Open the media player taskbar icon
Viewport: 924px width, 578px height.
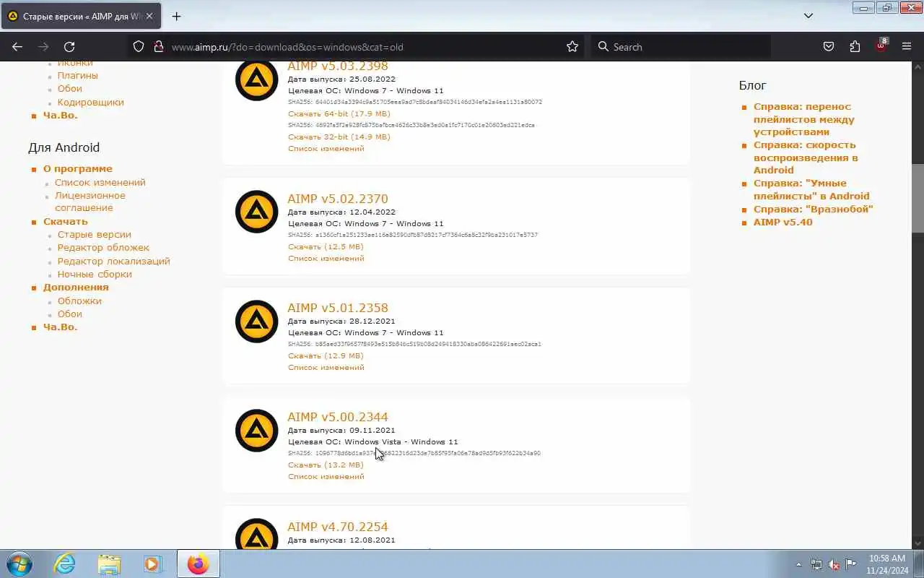(153, 564)
